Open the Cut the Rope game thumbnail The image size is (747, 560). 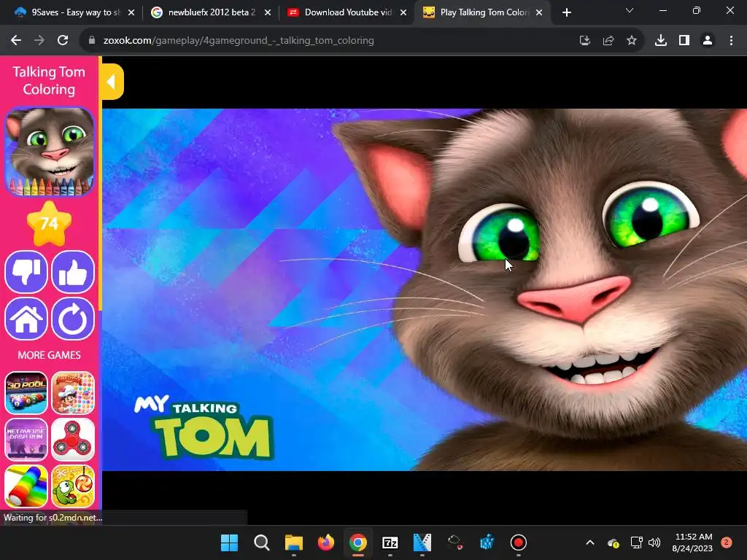click(x=73, y=486)
